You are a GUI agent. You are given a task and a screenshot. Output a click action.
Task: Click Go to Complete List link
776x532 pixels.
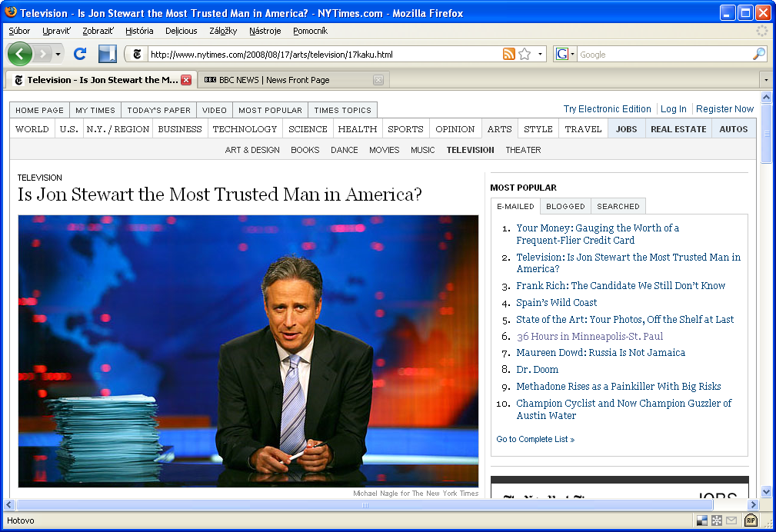click(x=535, y=439)
